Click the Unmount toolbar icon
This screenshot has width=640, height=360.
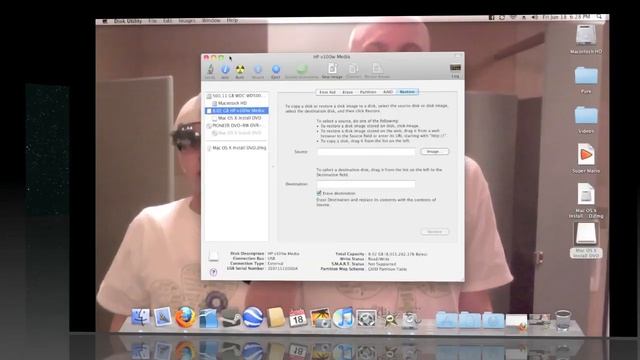pos(258,71)
